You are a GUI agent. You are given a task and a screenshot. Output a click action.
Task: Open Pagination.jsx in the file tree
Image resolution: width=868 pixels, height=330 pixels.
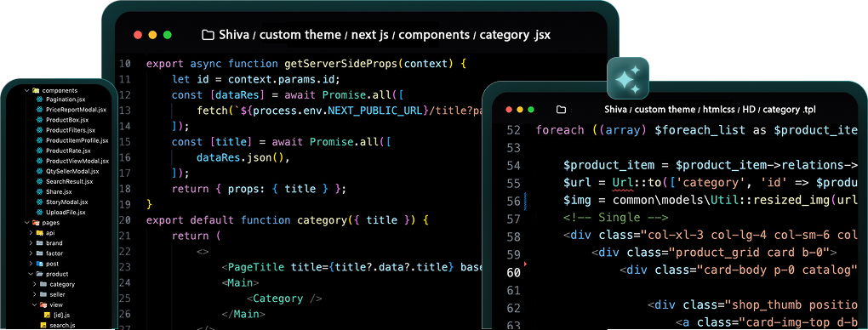66,100
